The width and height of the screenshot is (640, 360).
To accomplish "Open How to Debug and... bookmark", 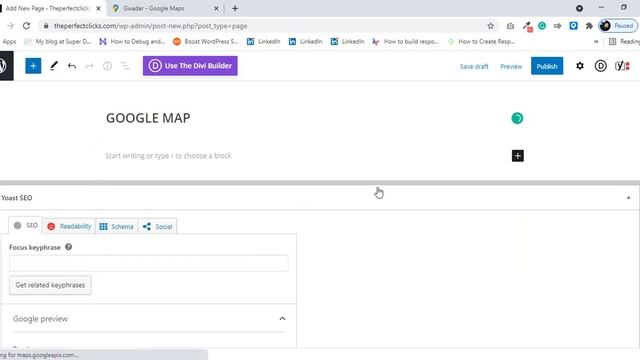I will (132, 42).
